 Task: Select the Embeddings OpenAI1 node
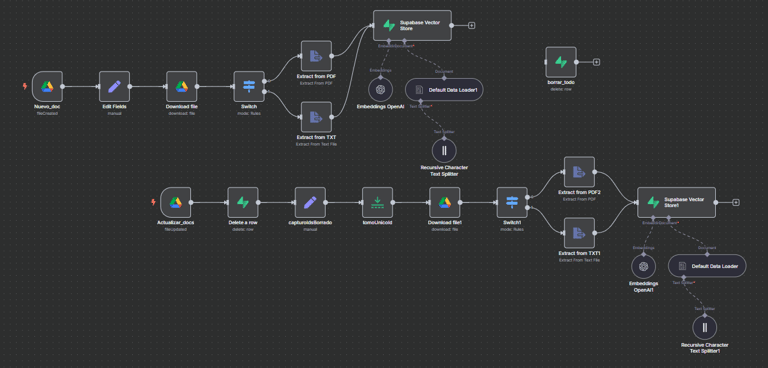tap(644, 266)
